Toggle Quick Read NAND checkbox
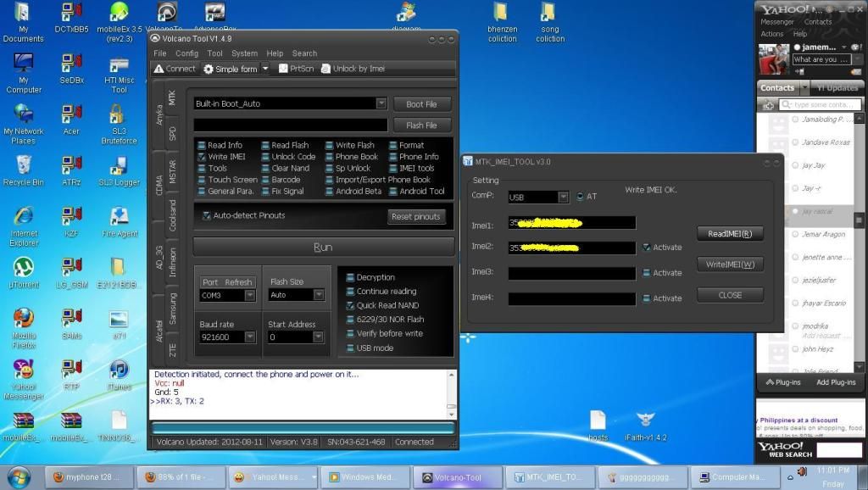 click(350, 305)
